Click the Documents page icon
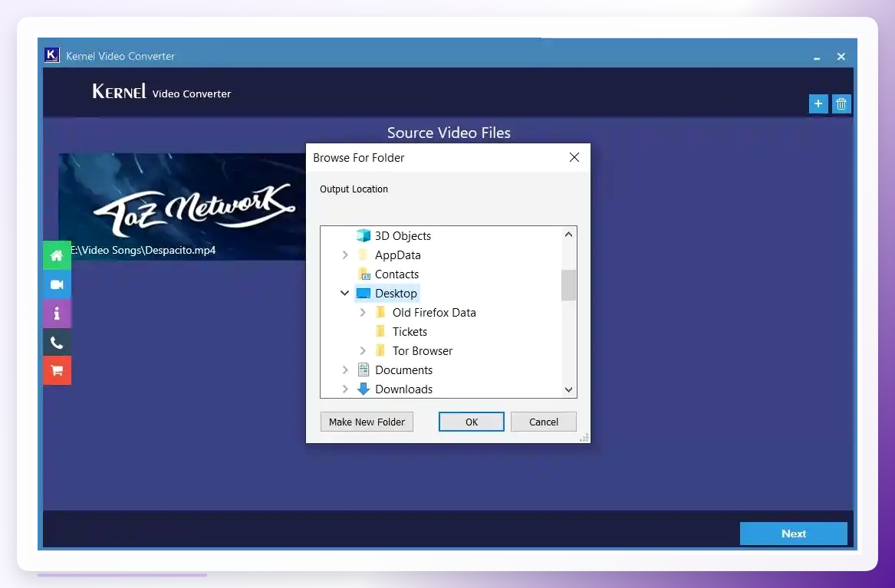Viewport: 895px width, 588px height. [x=363, y=370]
